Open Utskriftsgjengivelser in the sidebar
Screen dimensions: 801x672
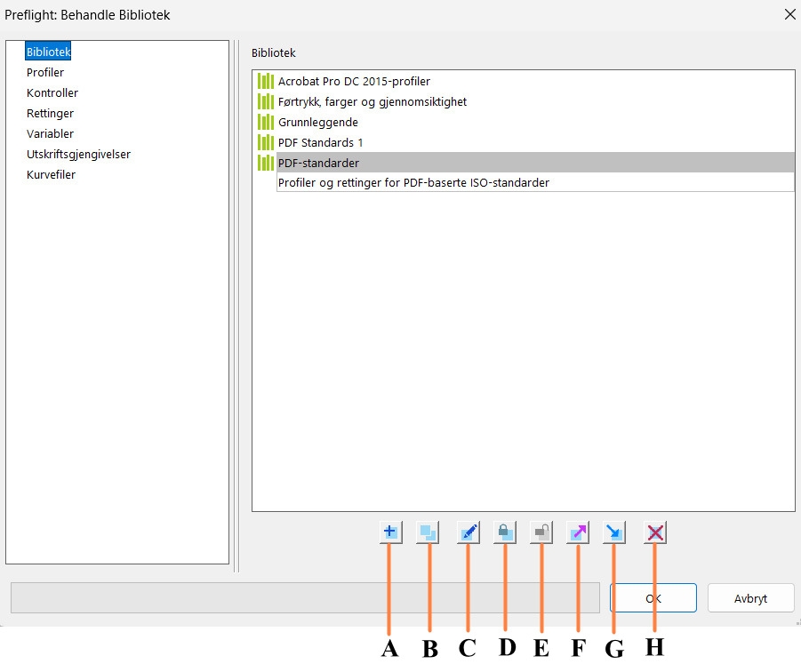[x=78, y=154]
